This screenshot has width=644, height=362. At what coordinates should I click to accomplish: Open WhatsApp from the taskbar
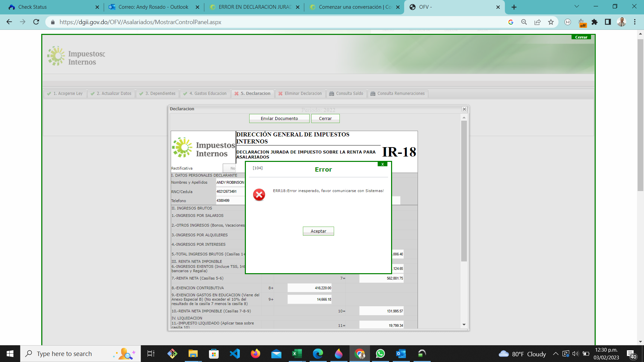coord(380,354)
